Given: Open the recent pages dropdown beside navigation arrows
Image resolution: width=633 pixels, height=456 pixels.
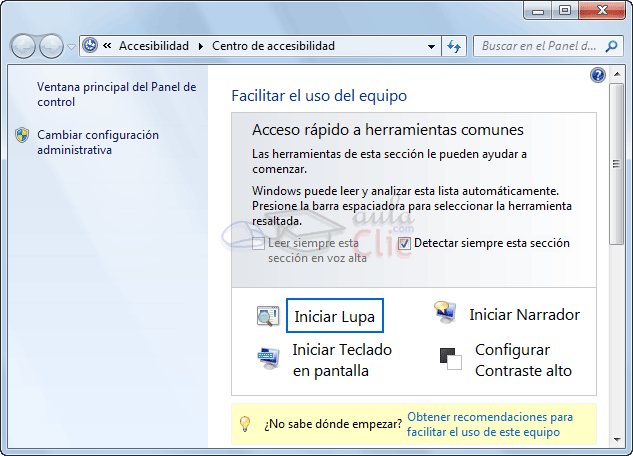Looking at the screenshot, I should click(x=71, y=47).
